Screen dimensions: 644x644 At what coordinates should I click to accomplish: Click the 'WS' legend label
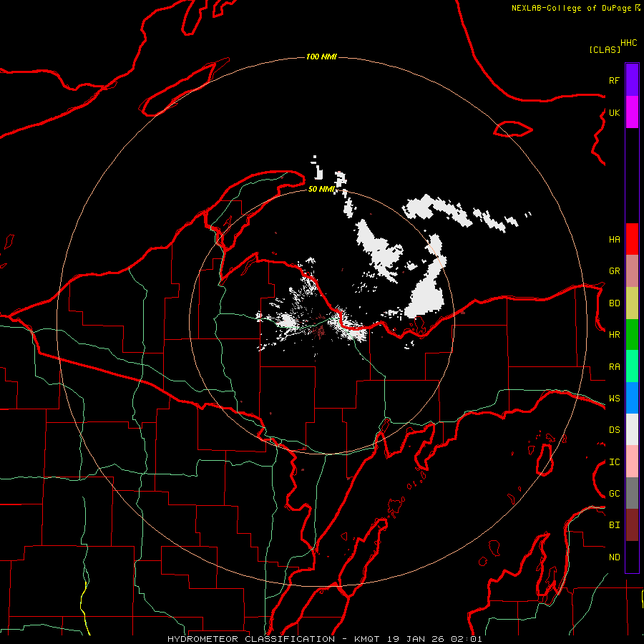(x=614, y=399)
